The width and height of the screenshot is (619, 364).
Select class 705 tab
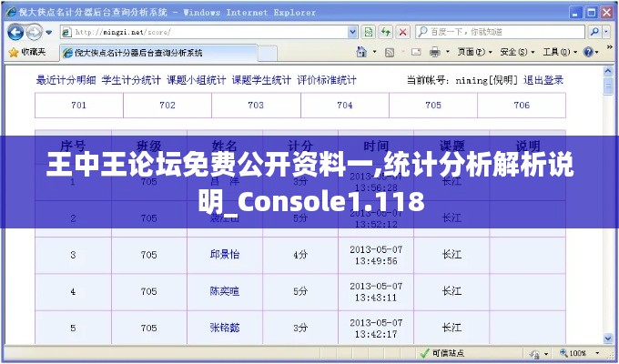(x=433, y=106)
